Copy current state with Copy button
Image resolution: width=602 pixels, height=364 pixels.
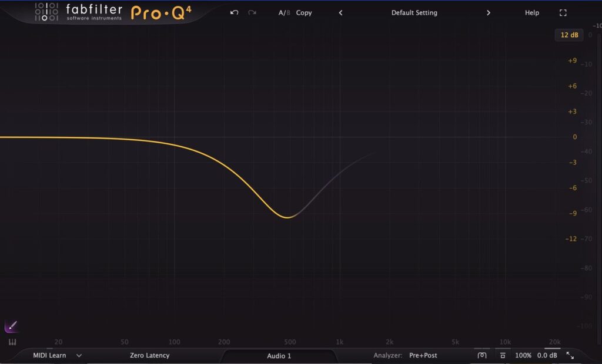[304, 13]
